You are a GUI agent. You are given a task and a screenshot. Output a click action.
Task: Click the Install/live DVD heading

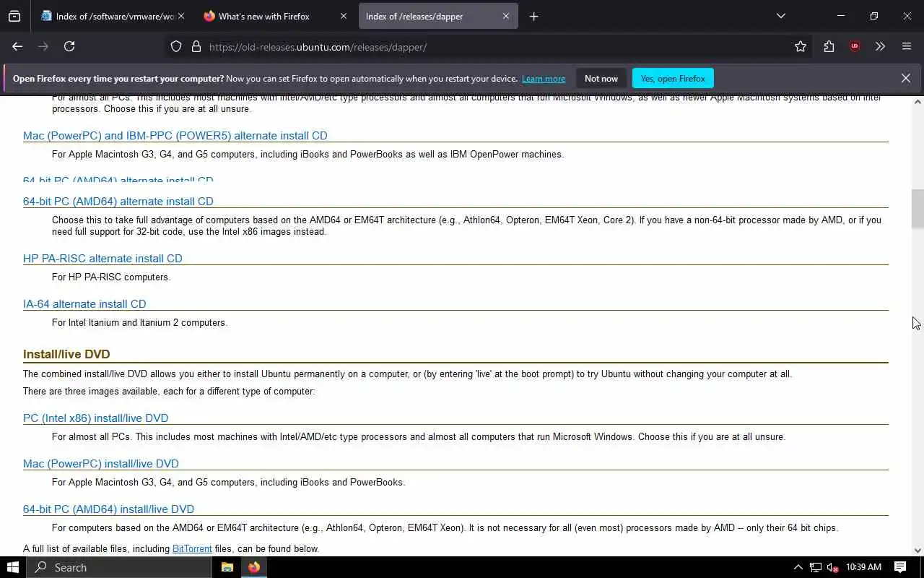[66, 354]
